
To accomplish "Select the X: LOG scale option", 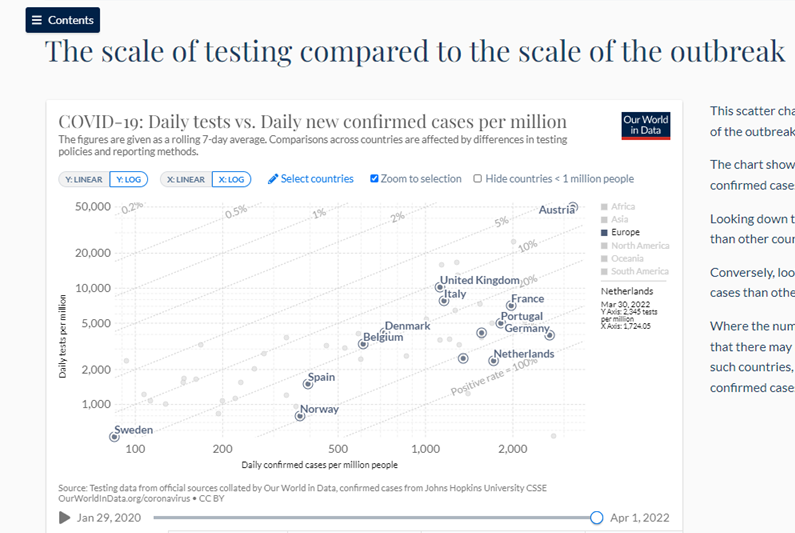I will coord(230,180).
